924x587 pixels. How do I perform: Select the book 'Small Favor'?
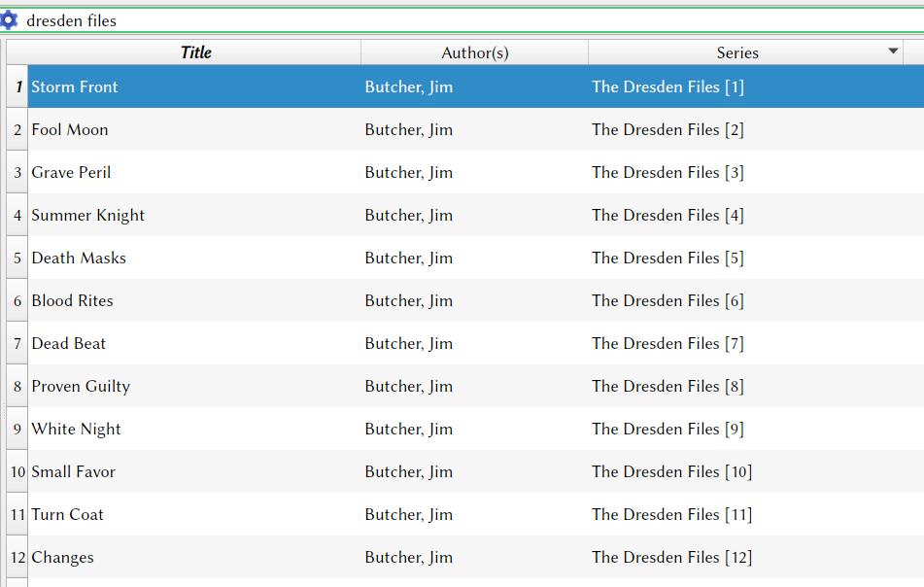tap(73, 471)
